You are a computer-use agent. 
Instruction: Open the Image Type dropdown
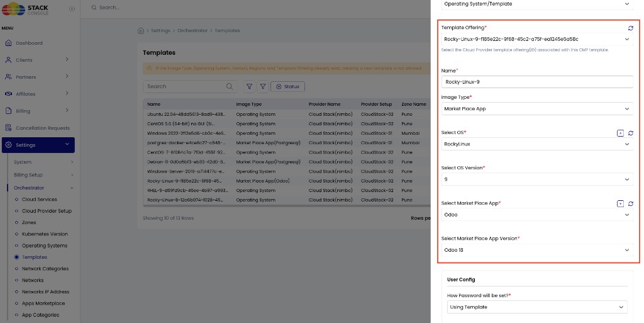point(537,108)
